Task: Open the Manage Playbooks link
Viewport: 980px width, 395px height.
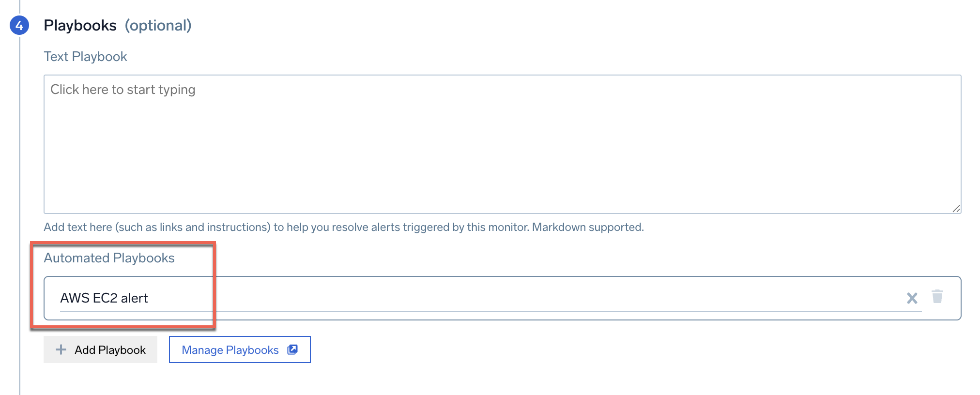Action: 230,349
